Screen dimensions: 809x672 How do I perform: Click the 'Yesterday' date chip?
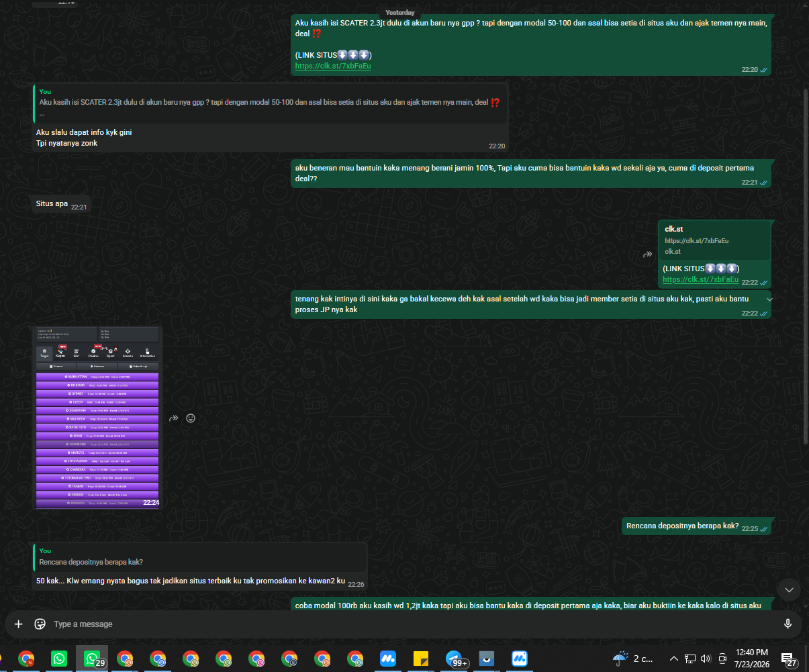(x=399, y=12)
